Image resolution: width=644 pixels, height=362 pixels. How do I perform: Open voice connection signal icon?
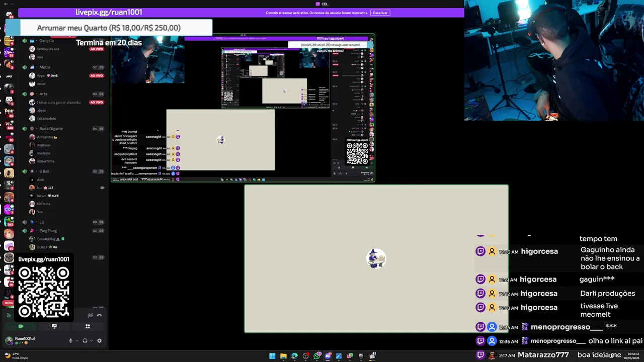(x=9, y=315)
